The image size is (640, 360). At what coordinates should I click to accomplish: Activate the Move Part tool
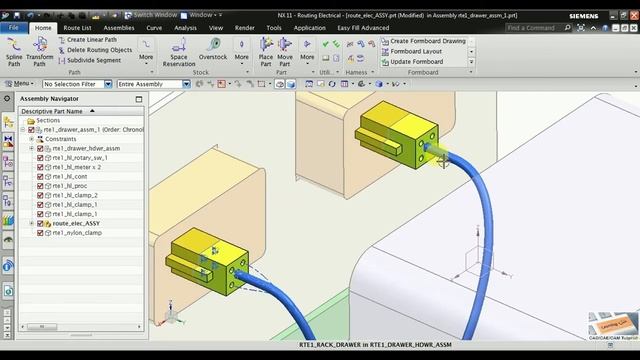point(285,51)
